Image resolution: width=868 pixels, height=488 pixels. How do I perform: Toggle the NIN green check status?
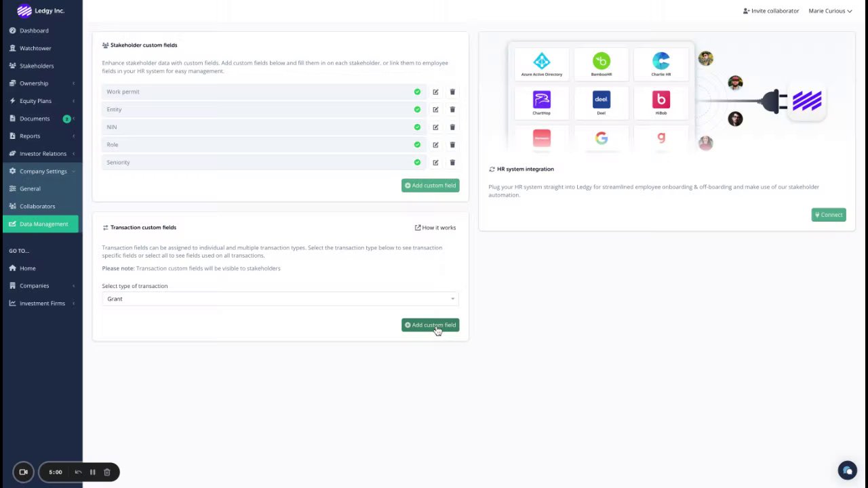click(x=417, y=127)
